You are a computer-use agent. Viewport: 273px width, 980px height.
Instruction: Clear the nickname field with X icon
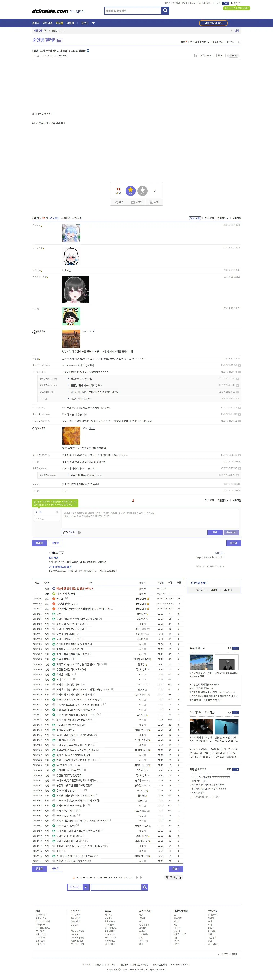pyautogui.click(x=57, y=512)
